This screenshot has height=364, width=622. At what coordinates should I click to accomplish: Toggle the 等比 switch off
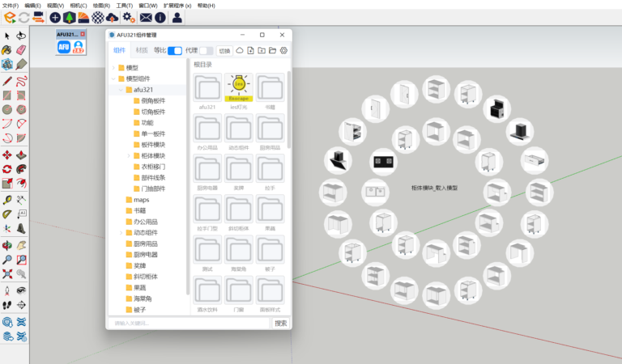click(x=174, y=50)
